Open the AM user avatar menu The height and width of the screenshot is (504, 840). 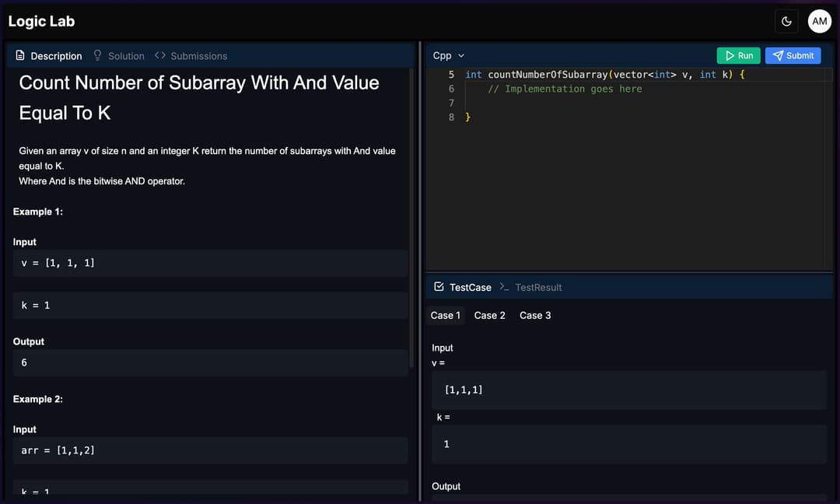pos(819,22)
